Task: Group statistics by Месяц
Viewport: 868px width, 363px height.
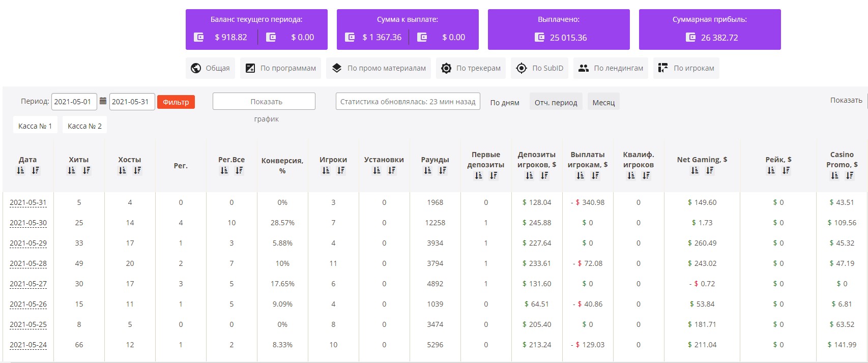Action: (603, 102)
